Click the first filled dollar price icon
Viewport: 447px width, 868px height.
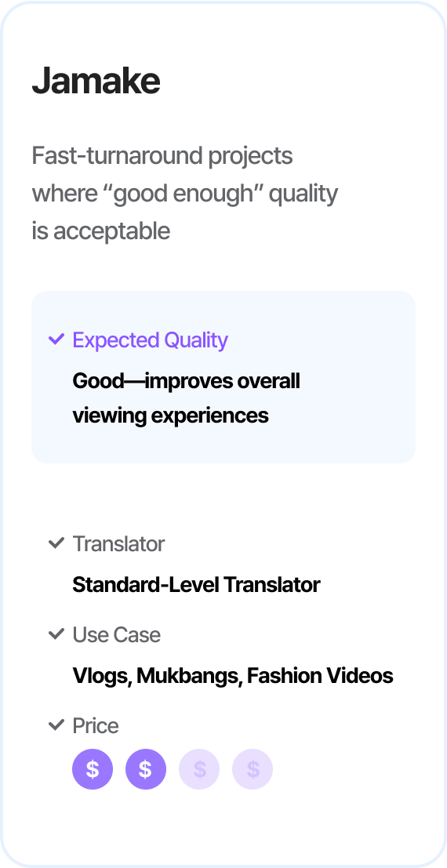[93, 769]
